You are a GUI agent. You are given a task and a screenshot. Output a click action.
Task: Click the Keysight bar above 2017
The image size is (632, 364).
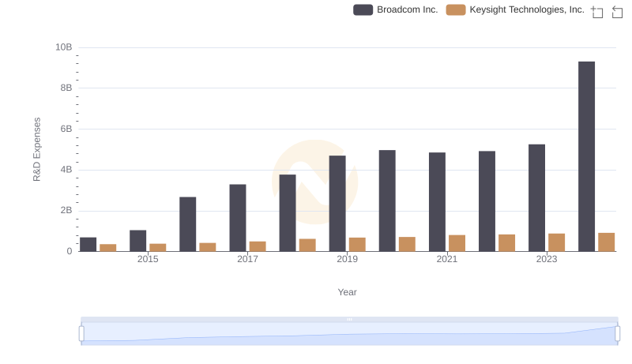(x=258, y=246)
